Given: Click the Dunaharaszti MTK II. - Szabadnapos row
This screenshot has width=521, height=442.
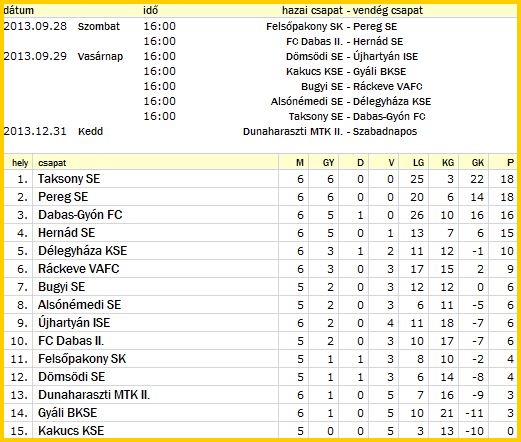Looking at the screenshot, I should click(260, 131).
